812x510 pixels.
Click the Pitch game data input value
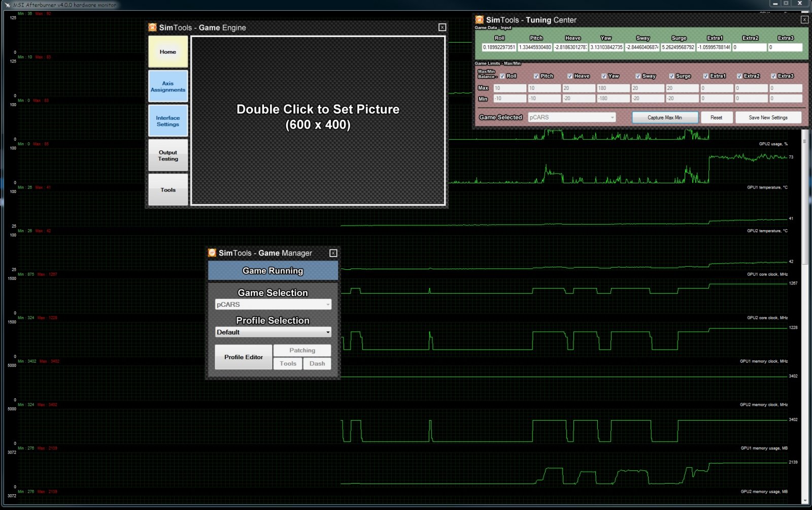tap(535, 47)
